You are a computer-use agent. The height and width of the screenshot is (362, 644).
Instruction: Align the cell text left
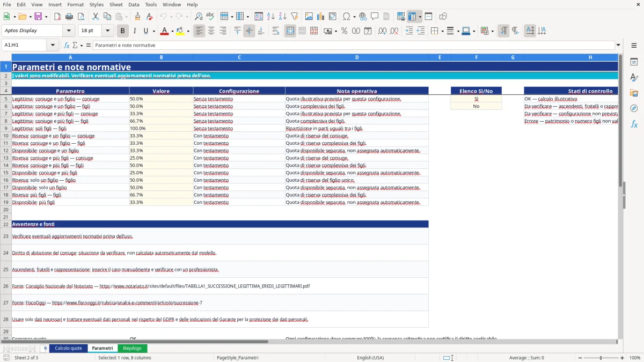(200, 31)
